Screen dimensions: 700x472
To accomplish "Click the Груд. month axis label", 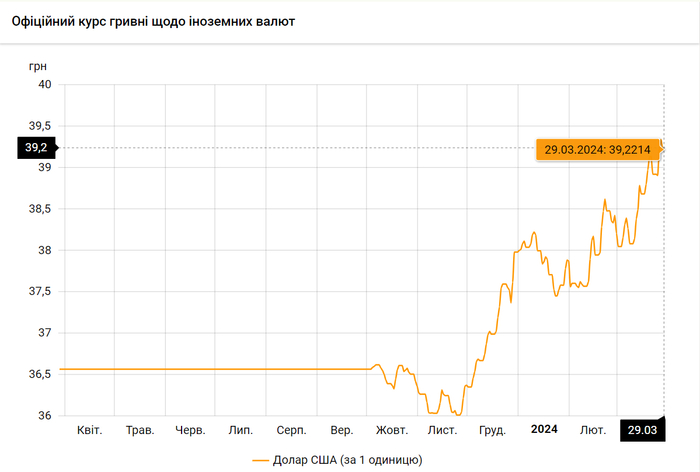I will (492, 430).
